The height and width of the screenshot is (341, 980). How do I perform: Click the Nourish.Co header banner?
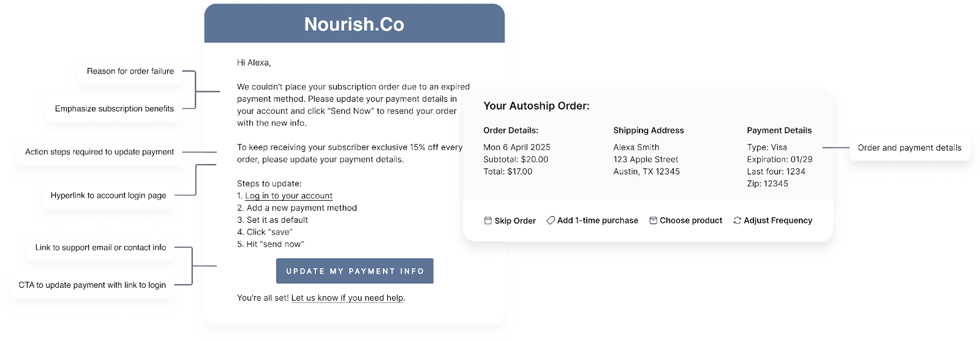click(x=355, y=23)
